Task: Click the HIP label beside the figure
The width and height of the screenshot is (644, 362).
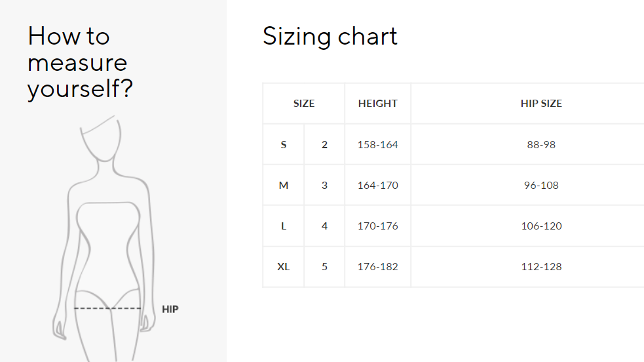Action: coord(170,309)
